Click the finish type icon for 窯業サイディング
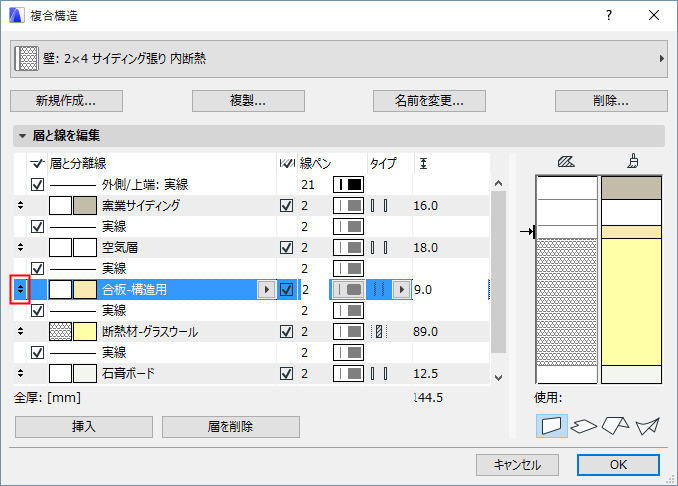This screenshot has height=486, width=678. (379, 206)
